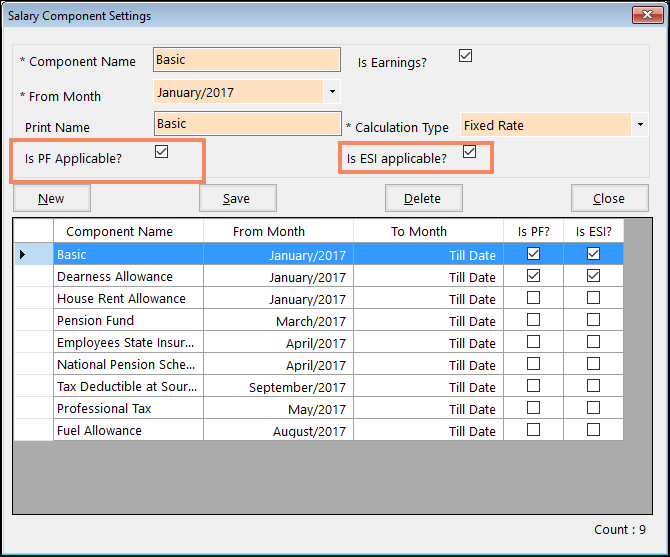
Task: Select the Fuel Allowance row
Action: click(319, 430)
